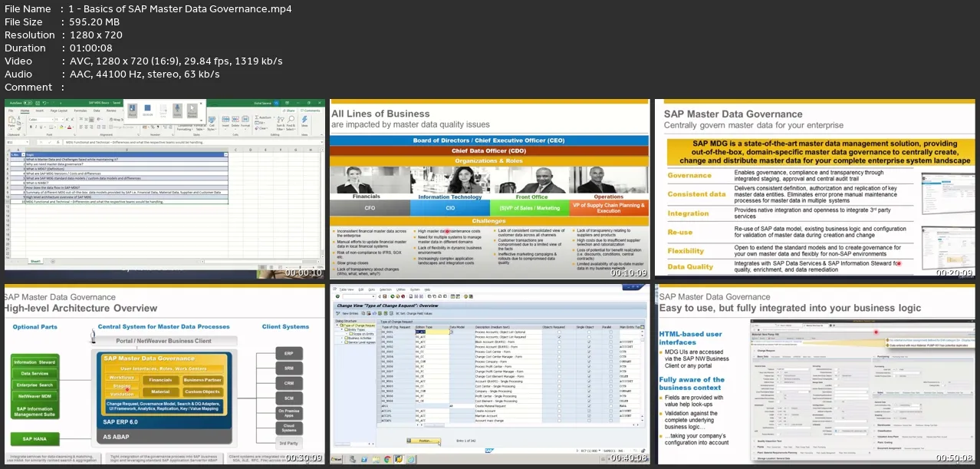Click the Position... button in SAP
Image resolution: width=980 pixels, height=469 pixels.
tap(423, 441)
